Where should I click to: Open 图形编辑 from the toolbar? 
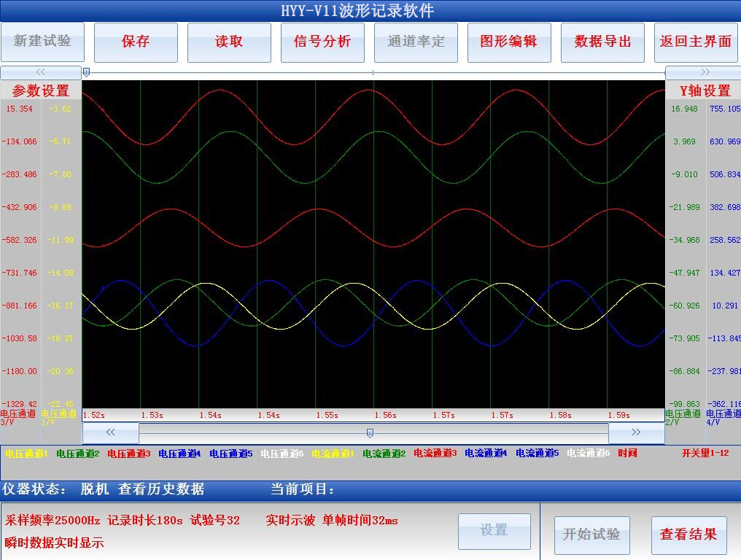[x=509, y=42]
